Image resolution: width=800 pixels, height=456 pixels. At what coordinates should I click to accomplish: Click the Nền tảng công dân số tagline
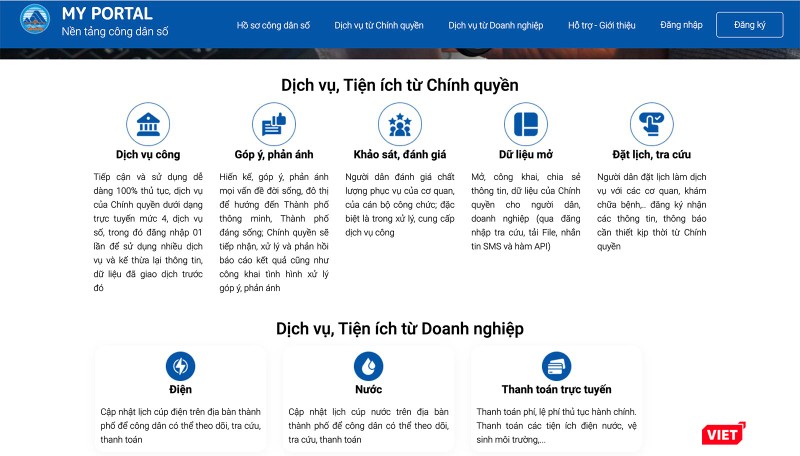pos(115,32)
